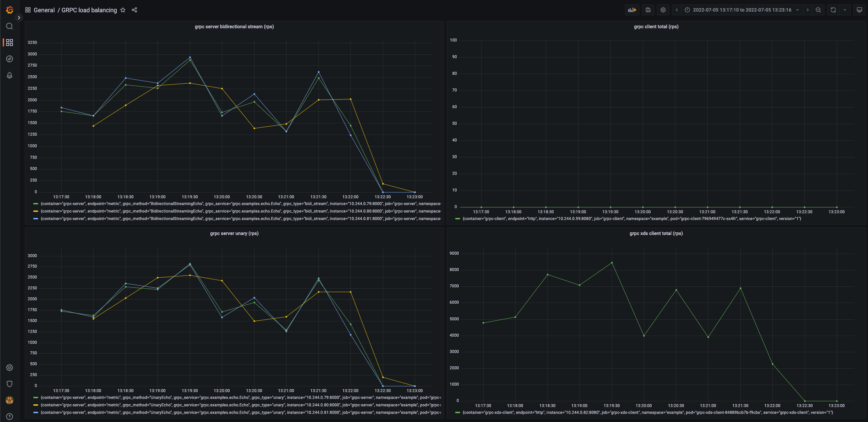Viewport: 868px width, 422px height.
Task: Enable TV kiosk mode
Action: click(860, 10)
